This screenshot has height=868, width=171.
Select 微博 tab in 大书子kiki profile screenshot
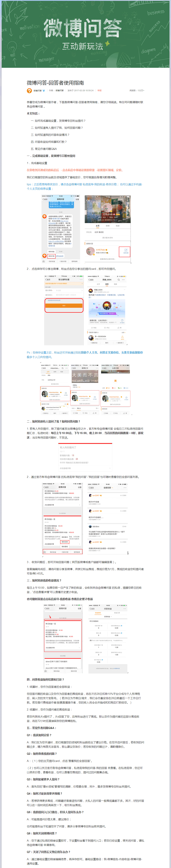108,226
